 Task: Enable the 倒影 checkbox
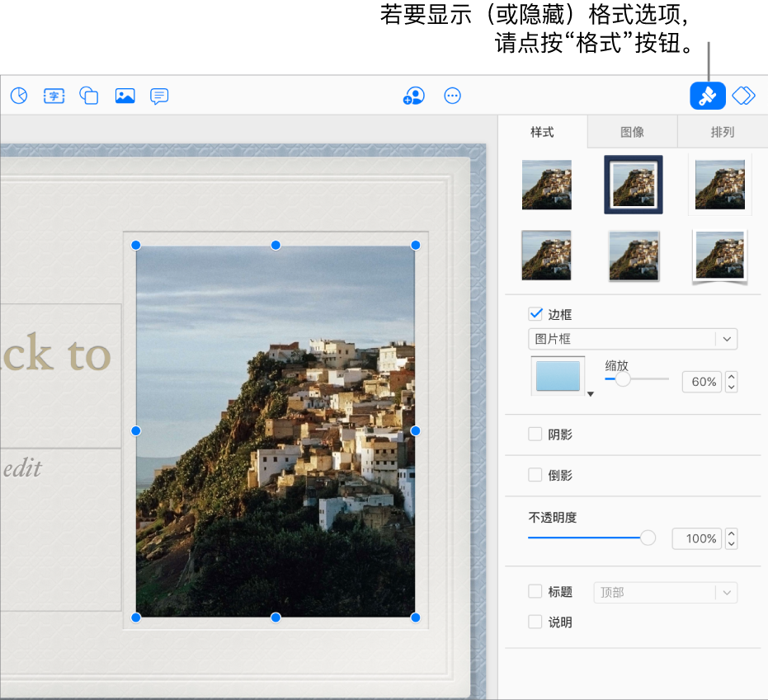(535, 475)
